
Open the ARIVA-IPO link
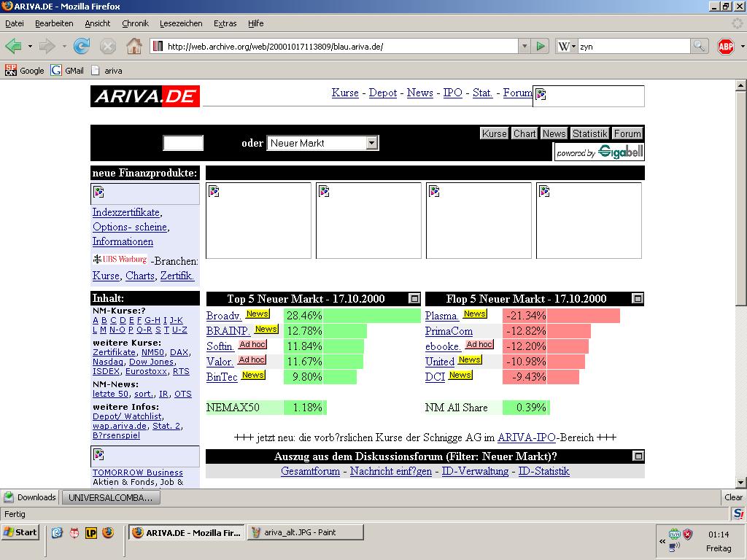pyautogui.click(x=527, y=437)
